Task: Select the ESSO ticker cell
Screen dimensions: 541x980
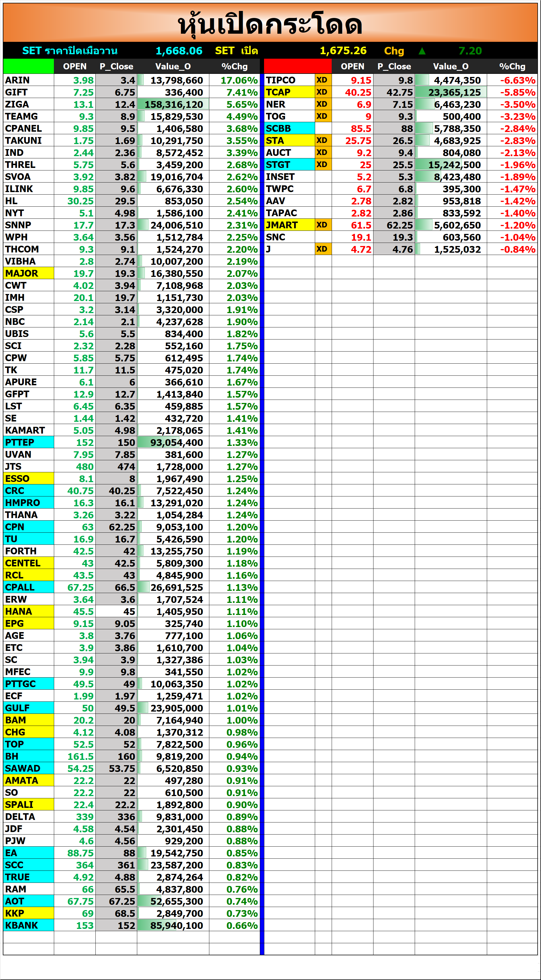Action: 29,478
